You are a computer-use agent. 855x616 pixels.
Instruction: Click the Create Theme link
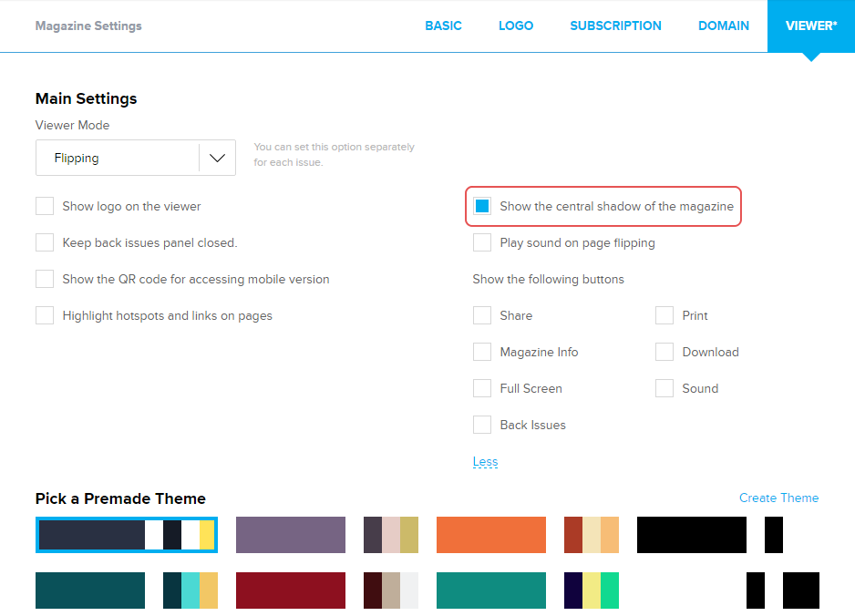pyautogui.click(x=778, y=498)
